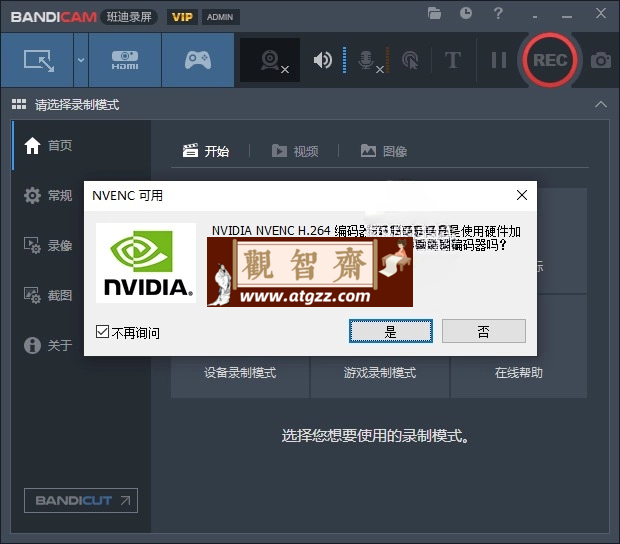Click 否 button in NVENC dialog
620x544 pixels.
484,331
